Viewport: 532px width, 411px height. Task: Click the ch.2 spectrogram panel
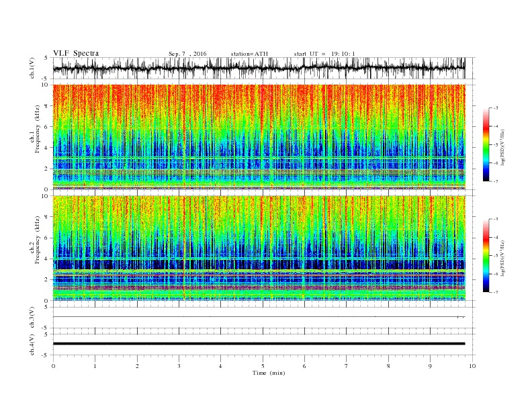[259, 248]
